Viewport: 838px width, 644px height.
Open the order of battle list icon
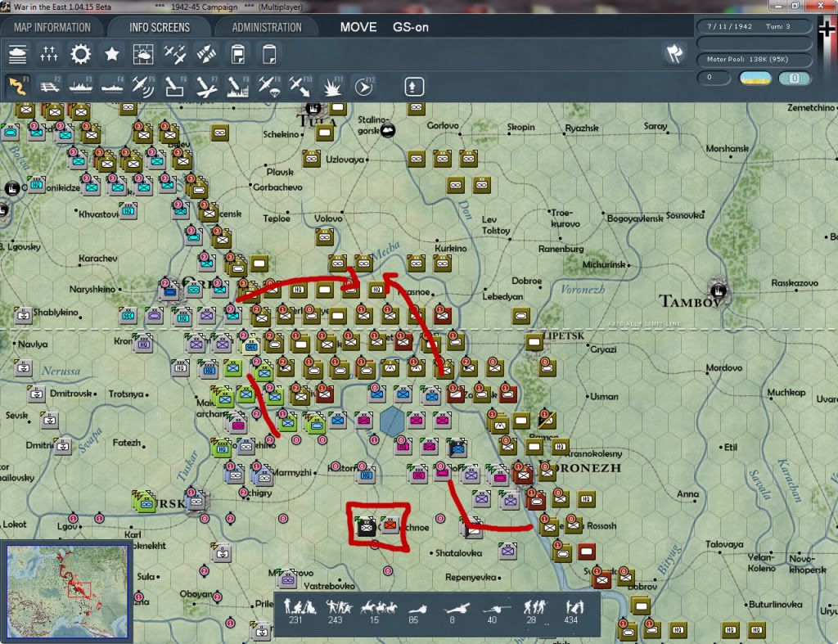pyautogui.click(x=18, y=55)
